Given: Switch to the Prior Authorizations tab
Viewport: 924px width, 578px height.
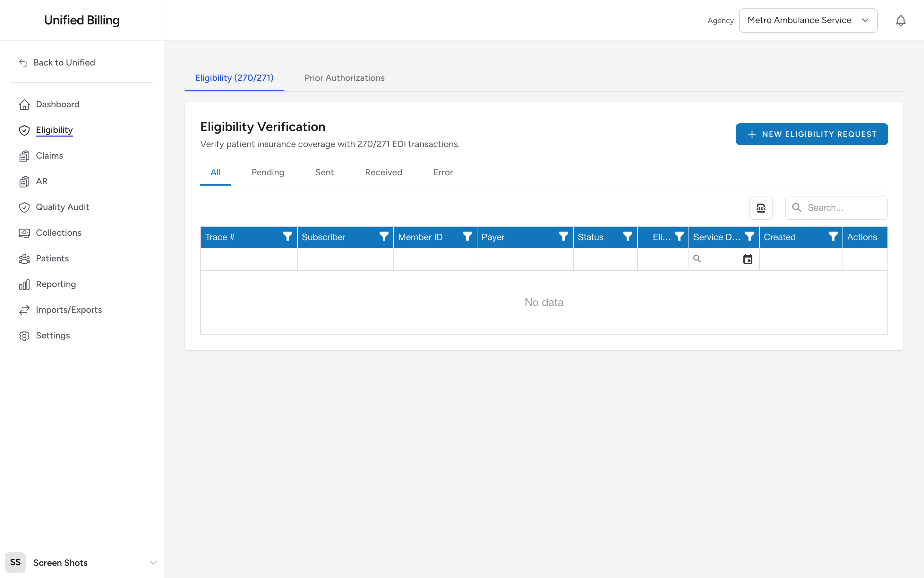Looking at the screenshot, I should pos(344,78).
